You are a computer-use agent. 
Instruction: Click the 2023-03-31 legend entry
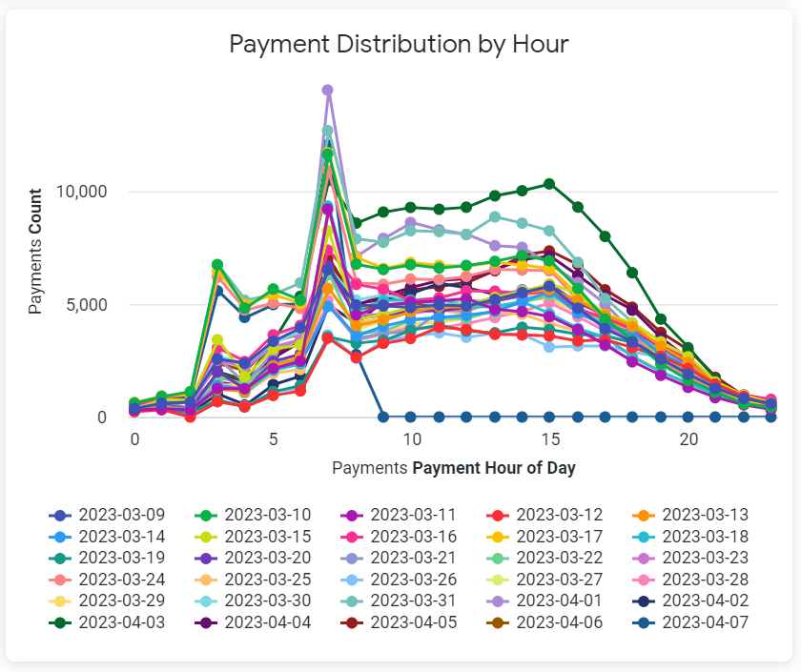[x=399, y=601]
